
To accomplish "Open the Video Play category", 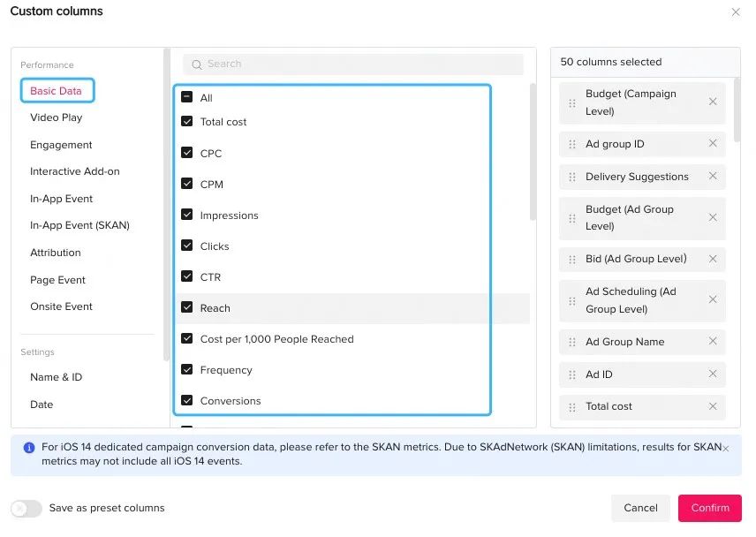I will 56,117.
